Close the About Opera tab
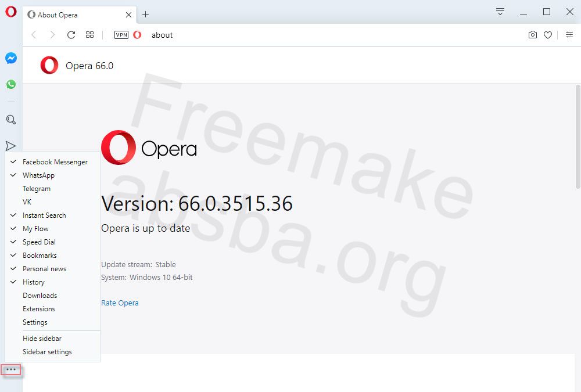 click(128, 15)
